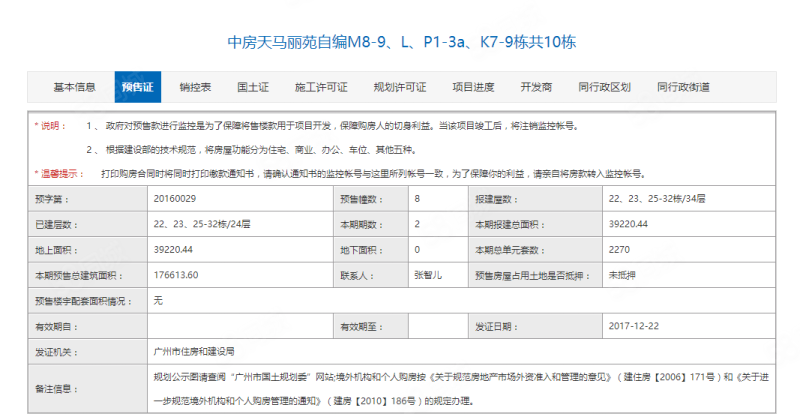Select issue date 2017-12-22

(x=634, y=326)
